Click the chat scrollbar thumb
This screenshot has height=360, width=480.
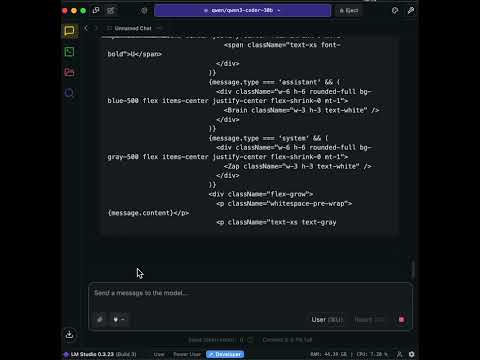tap(413, 270)
